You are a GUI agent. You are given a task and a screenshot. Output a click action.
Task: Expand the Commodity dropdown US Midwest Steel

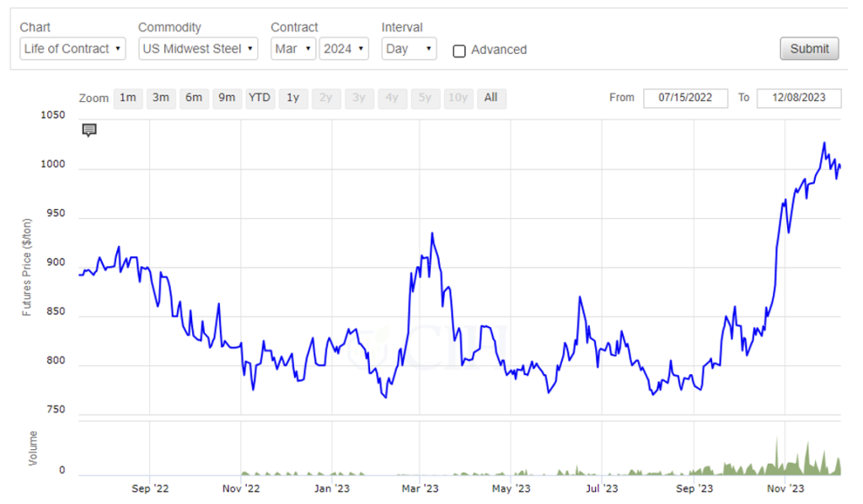point(199,49)
